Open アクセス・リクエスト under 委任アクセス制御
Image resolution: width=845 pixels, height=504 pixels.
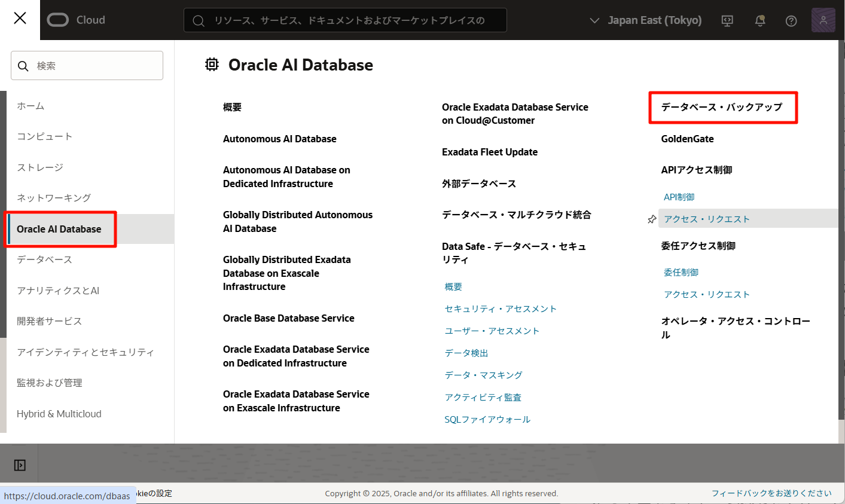point(707,295)
